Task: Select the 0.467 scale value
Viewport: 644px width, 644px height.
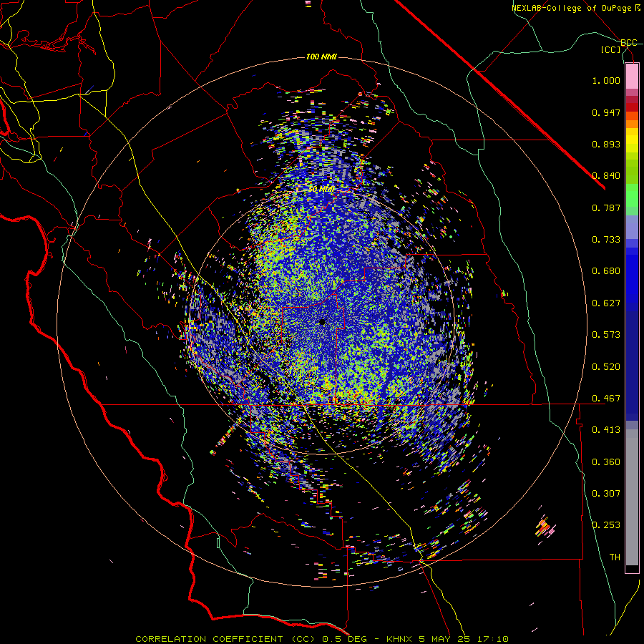Action: [x=606, y=398]
